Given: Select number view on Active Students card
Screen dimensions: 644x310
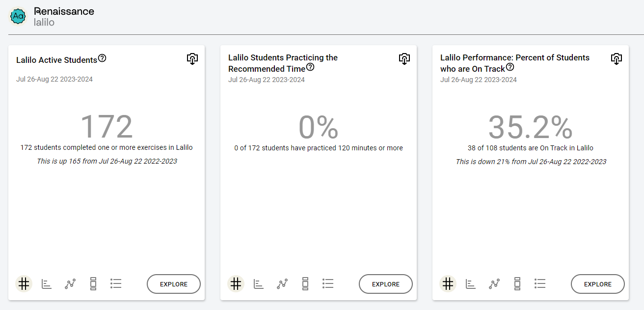Looking at the screenshot, I should point(24,284).
